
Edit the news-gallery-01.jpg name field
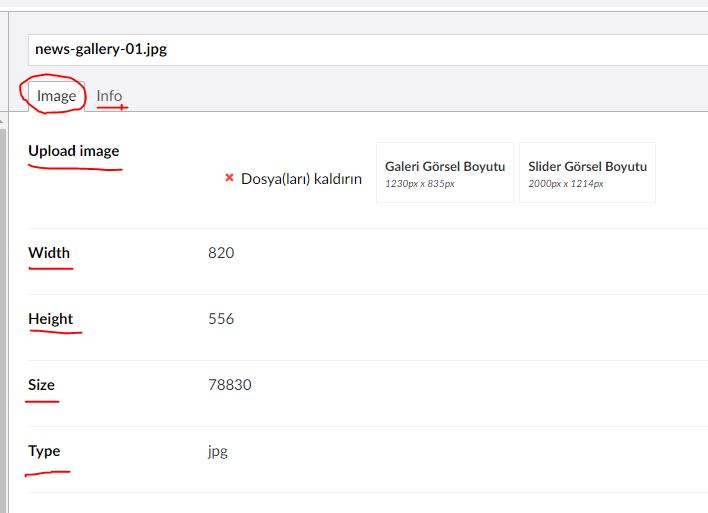(368, 50)
